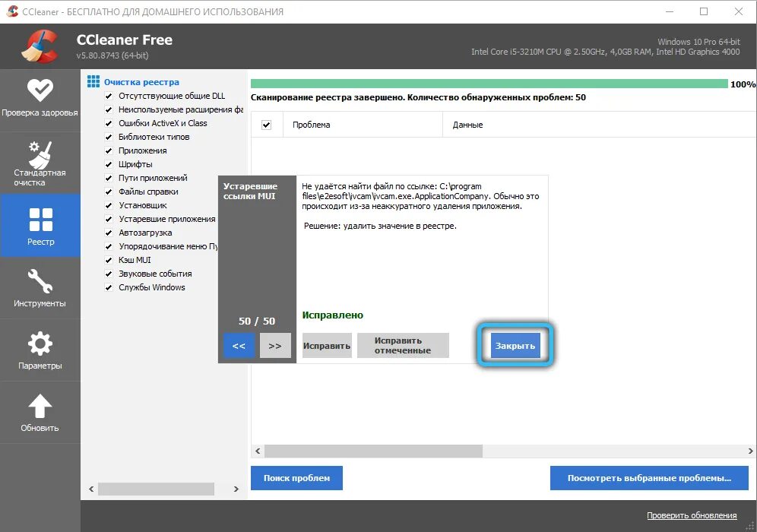The height and width of the screenshot is (532, 757).
Task: Toggle the Кэш MUI checkbox
Action: pos(109,260)
